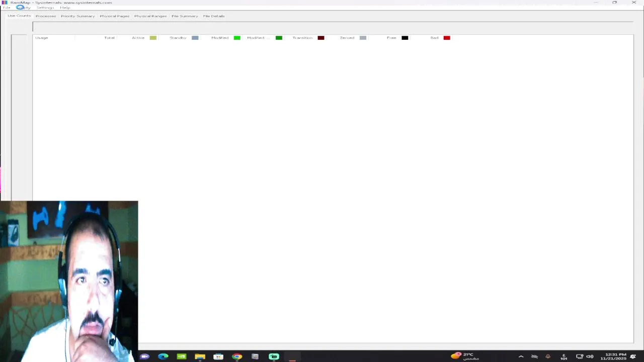
Task: Open the Help menu
Action: click(x=65, y=8)
